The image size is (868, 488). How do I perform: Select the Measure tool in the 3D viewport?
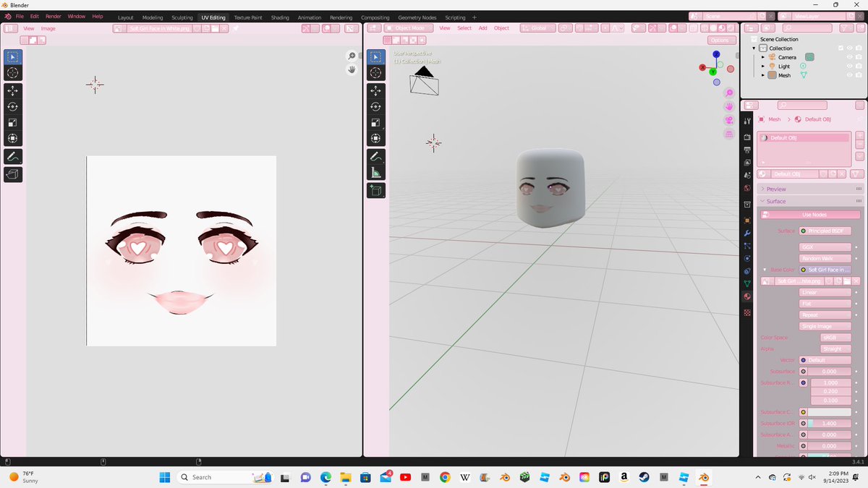[376, 172]
